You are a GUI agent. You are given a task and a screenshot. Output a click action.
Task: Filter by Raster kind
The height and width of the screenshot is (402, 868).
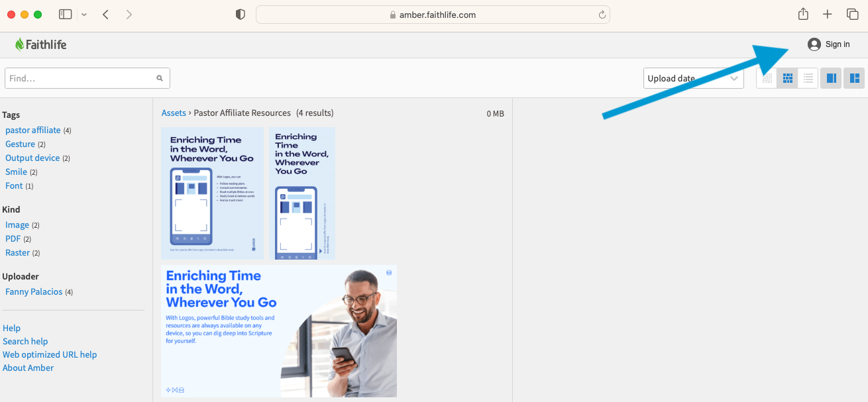coord(17,253)
